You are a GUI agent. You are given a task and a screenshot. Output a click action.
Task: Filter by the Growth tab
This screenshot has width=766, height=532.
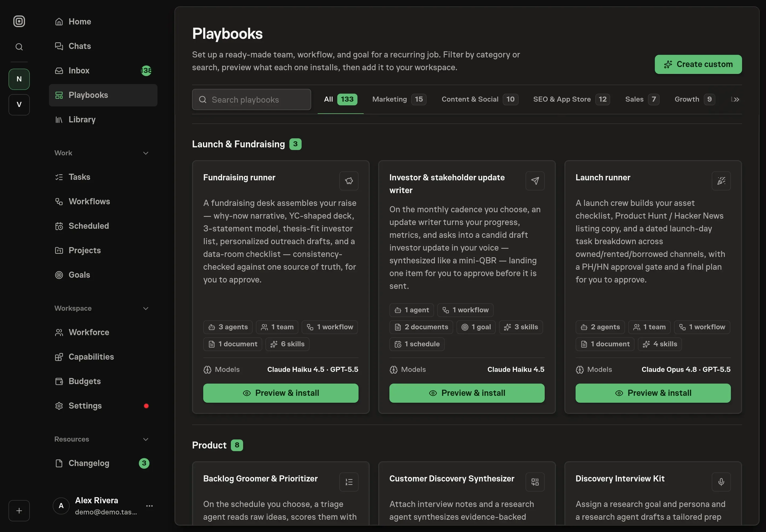[694, 99]
